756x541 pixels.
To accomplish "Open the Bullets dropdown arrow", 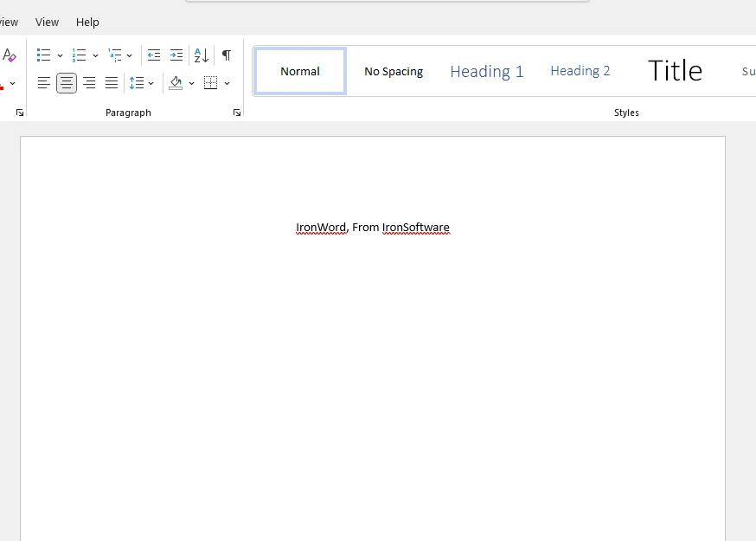I will pyautogui.click(x=60, y=56).
